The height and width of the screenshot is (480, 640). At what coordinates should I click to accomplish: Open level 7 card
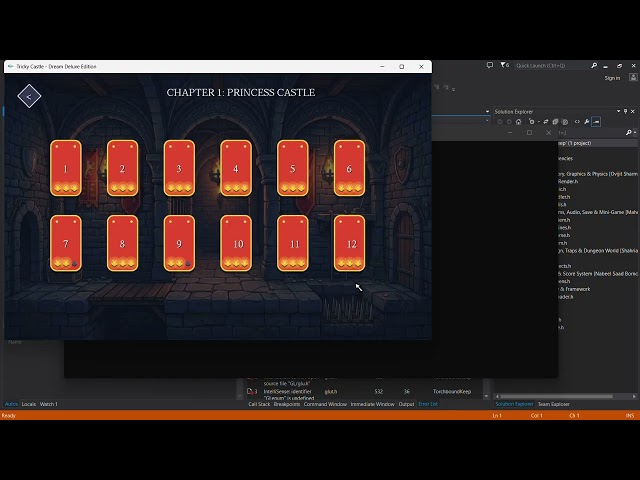66,243
